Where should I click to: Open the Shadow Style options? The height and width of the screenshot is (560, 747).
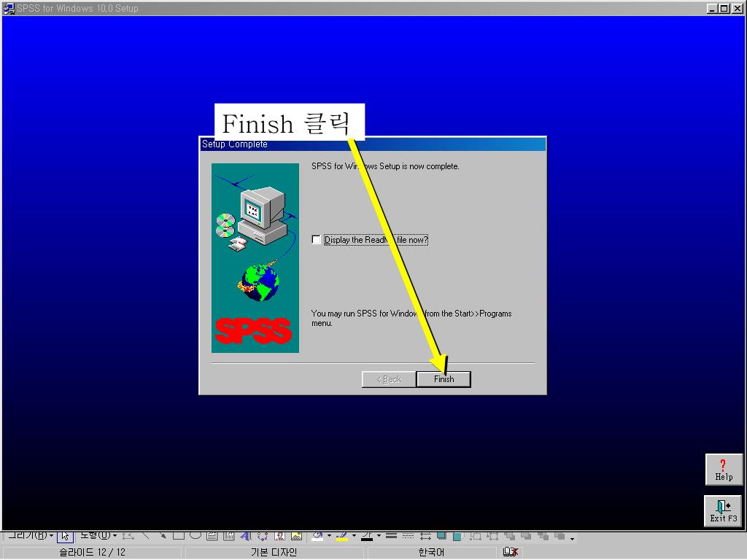pos(441,536)
